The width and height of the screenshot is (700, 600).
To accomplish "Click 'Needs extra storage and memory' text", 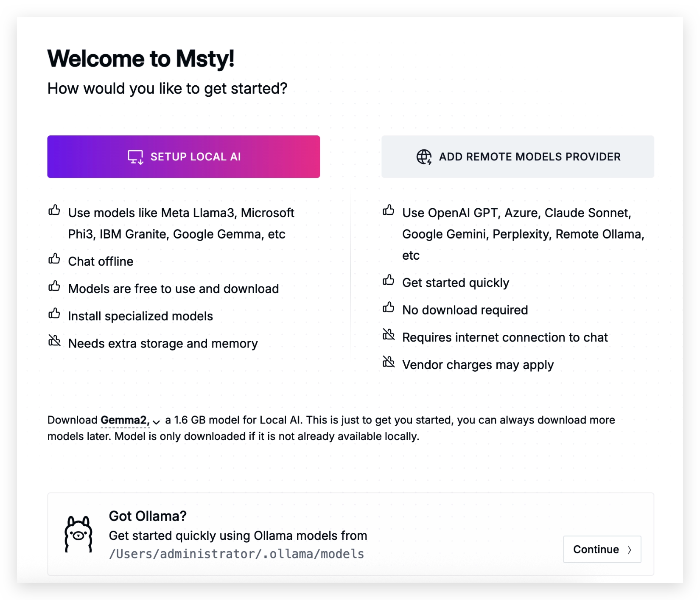I will (x=163, y=344).
